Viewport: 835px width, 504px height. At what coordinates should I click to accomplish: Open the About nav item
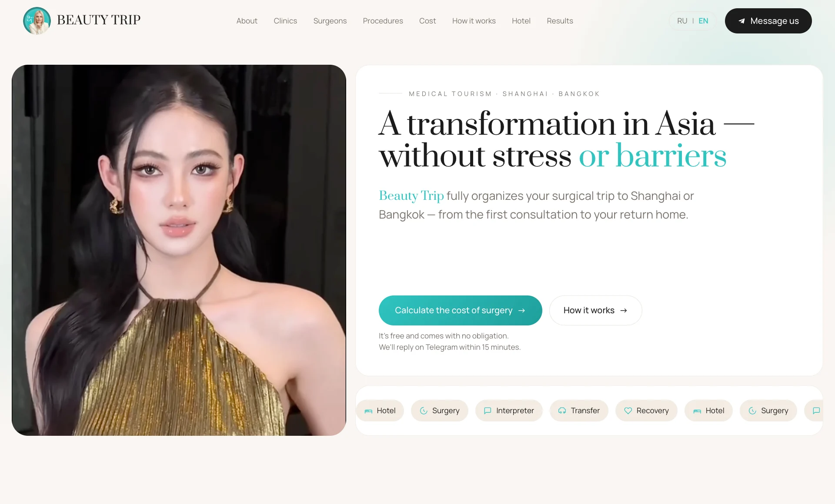pyautogui.click(x=247, y=21)
